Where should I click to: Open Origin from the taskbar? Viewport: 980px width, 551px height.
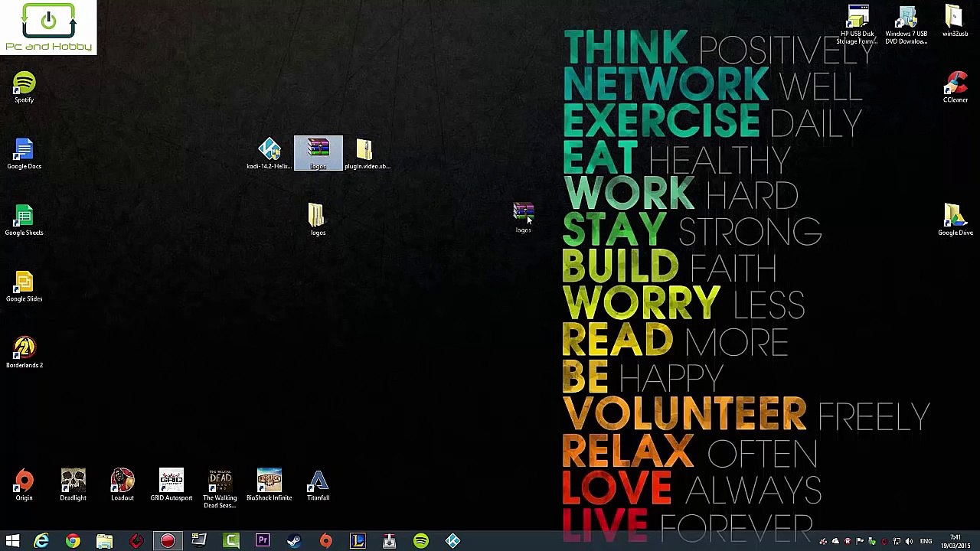325,542
